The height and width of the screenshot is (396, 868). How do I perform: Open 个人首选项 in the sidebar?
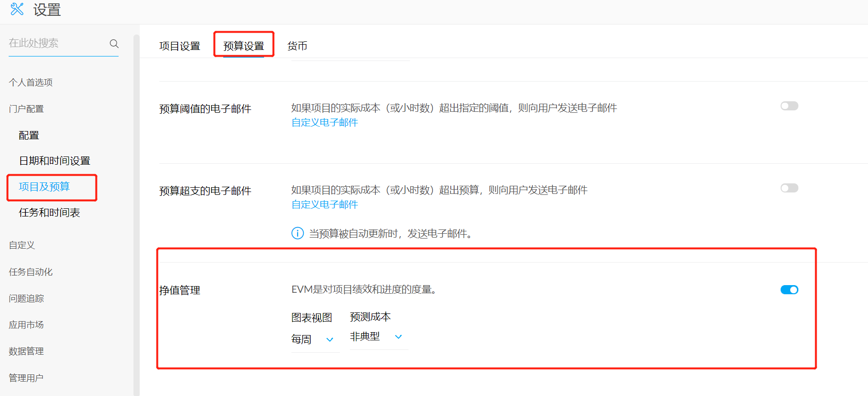(x=31, y=83)
